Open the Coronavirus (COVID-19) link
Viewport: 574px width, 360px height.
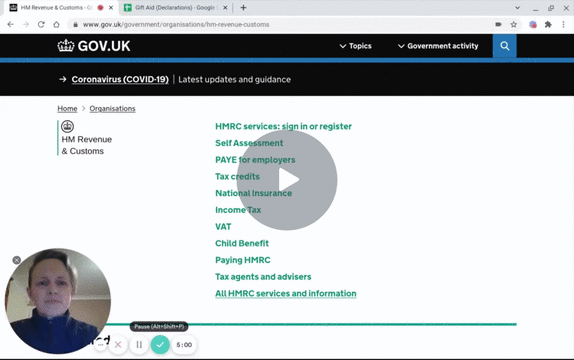tap(120, 79)
